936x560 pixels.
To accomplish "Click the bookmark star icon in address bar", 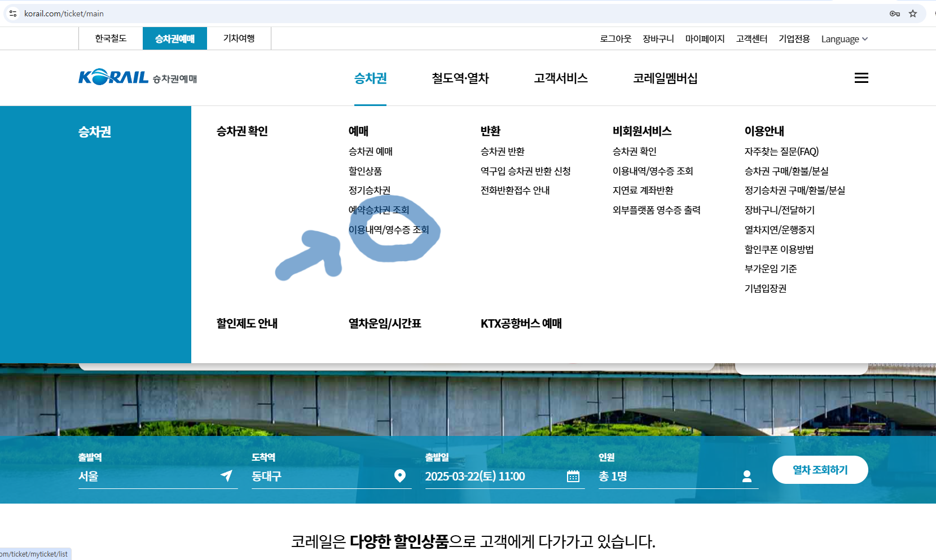I will (913, 14).
